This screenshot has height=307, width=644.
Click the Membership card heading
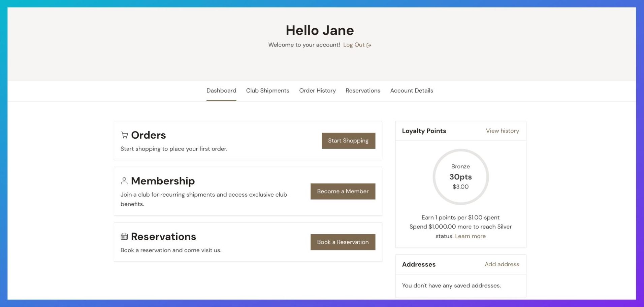pos(163,181)
